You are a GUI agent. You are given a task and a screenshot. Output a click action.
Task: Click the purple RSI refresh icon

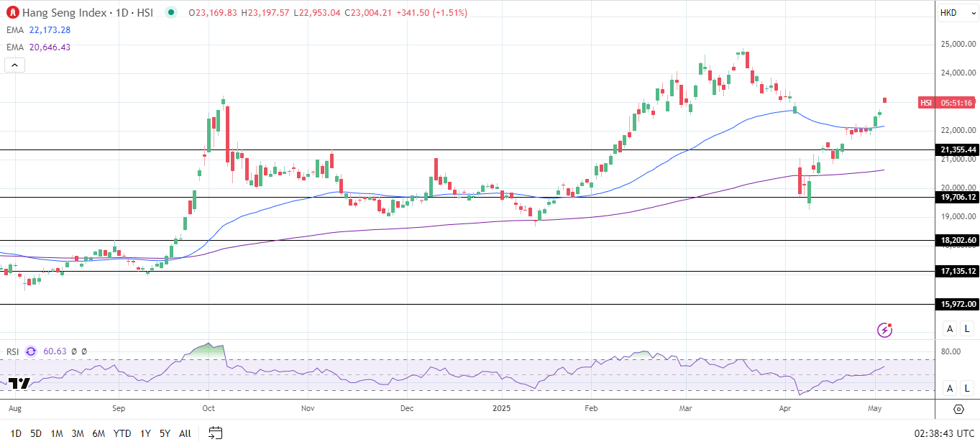pos(31,351)
